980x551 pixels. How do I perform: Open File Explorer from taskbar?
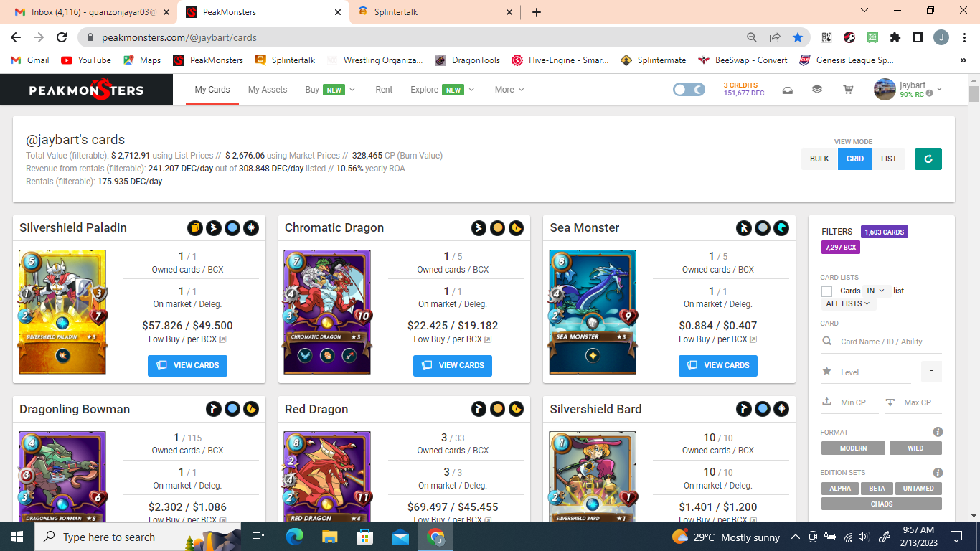[x=329, y=537]
